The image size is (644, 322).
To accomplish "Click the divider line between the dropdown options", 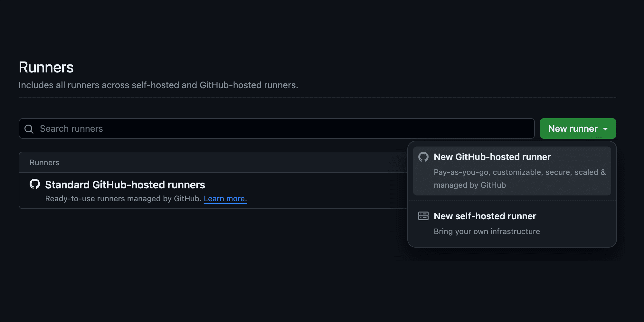I will (x=512, y=200).
